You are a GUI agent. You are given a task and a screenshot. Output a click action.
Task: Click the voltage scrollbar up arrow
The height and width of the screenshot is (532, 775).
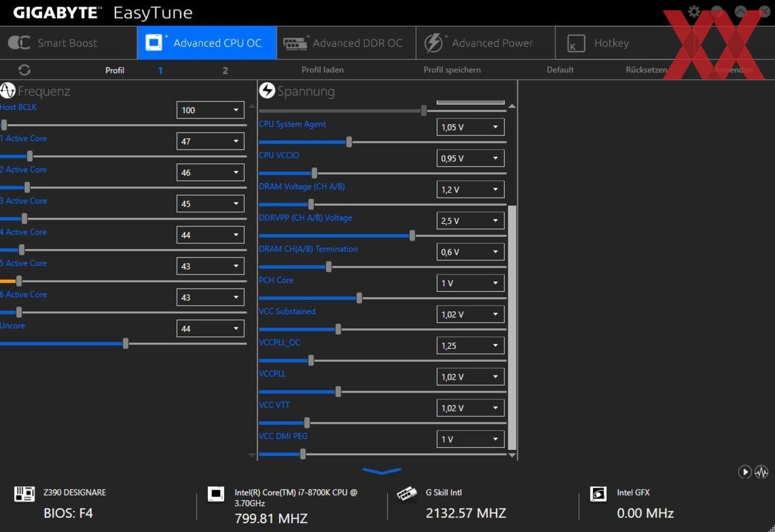click(512, 106)
